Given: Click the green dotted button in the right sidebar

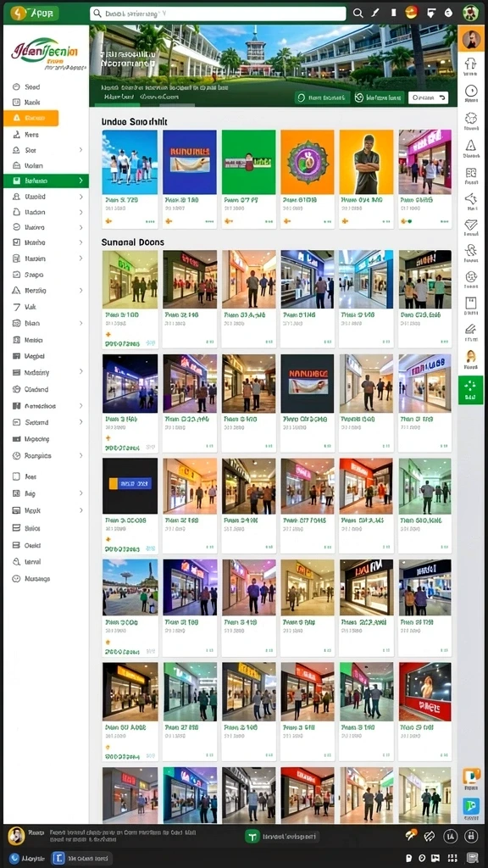Looking at the screenshot, I should pos(471,390).
